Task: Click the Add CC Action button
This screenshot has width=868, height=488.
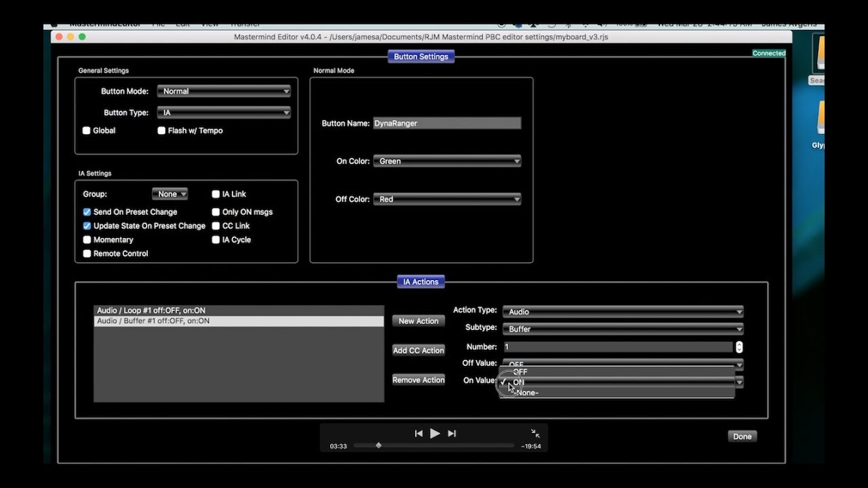Action: point(418,350)
